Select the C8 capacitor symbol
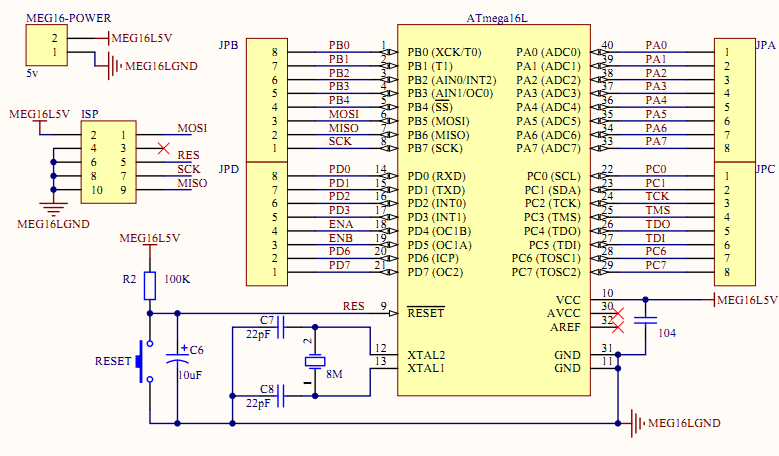 pyautogui.click(x=281, y=395)
